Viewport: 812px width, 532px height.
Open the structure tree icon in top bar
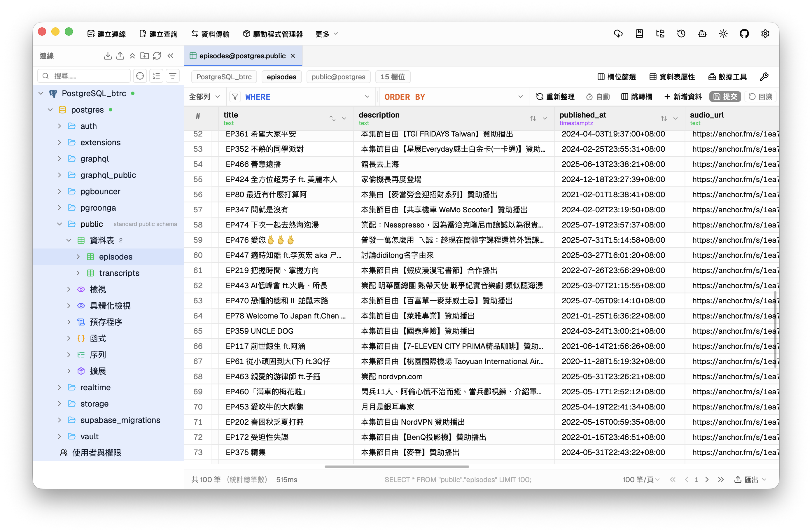(660, 34)
